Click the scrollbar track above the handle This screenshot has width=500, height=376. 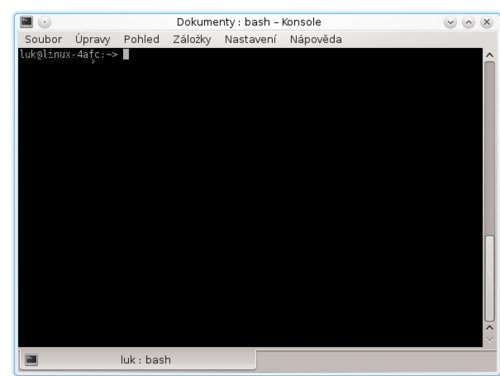[489, 148]
